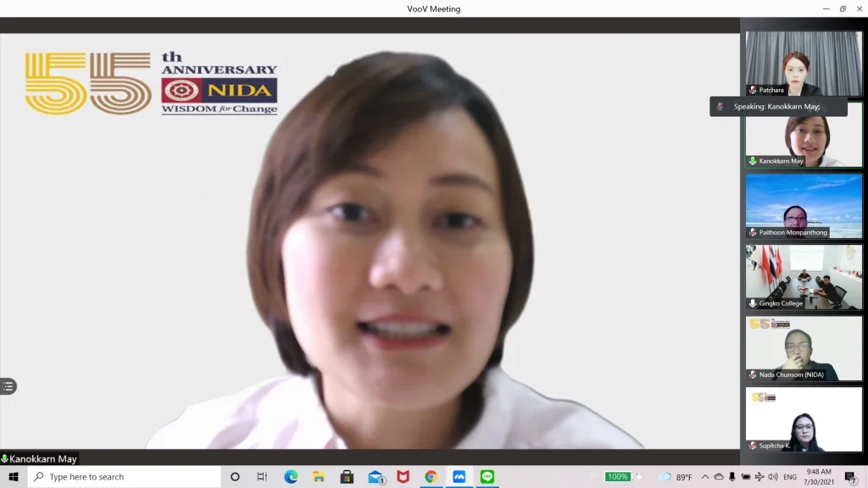This screenshot has width=868, height=488.
Task: Click the speaker icon in the speaking notification banner
Action: click(x=720, y=106)
